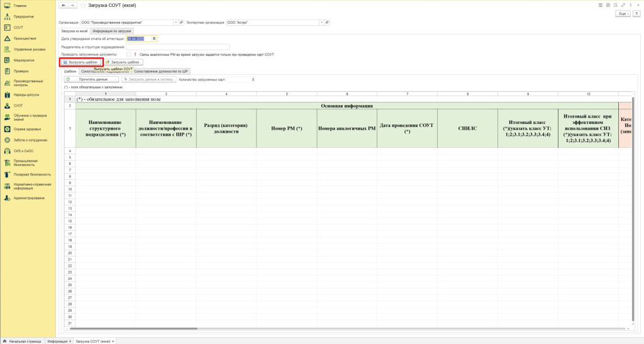Select the СНИЛС column header cell

(x=467, y=128)
